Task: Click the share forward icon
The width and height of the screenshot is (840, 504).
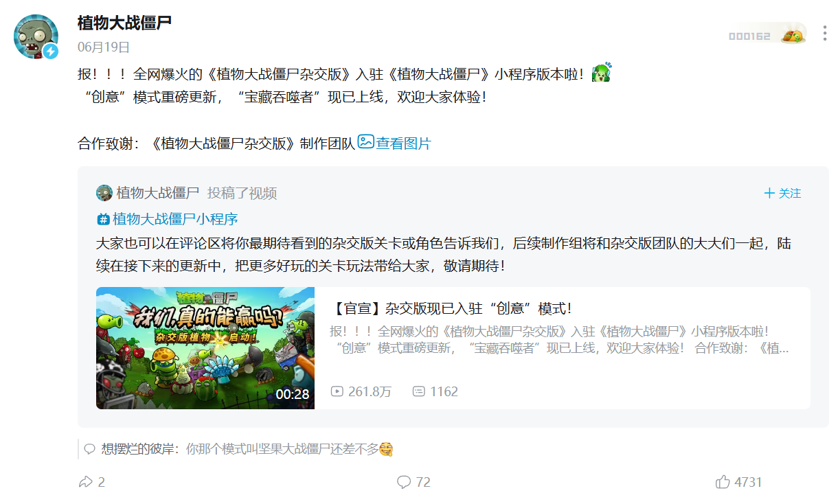Action: click(85, 482)
